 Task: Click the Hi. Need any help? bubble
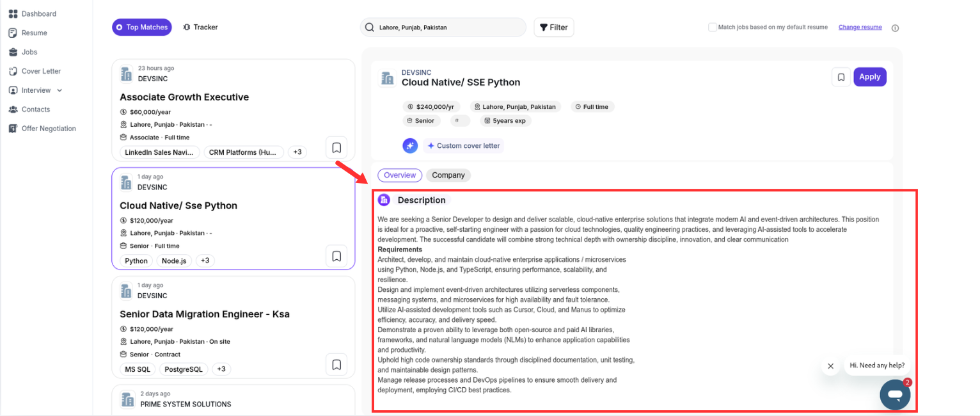[x=877, y=365]
